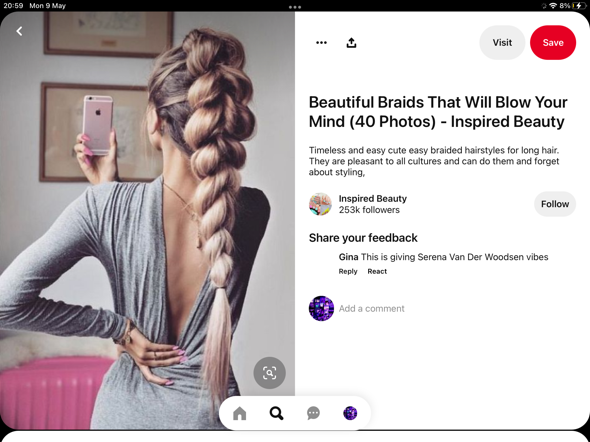Open the visual search lens icon
Image resolution: width=590 pixels, height=442 pixels.
269,373
